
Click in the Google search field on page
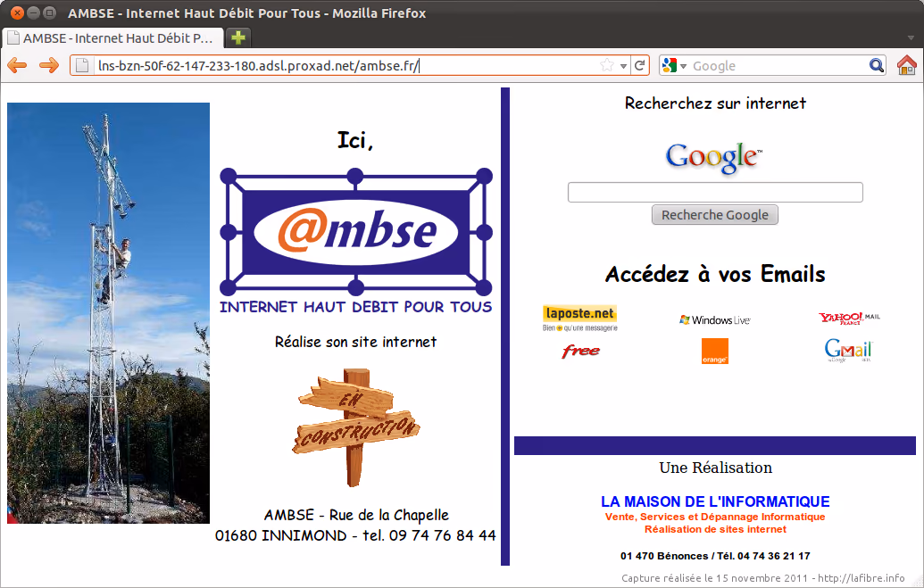click(715, 192)
